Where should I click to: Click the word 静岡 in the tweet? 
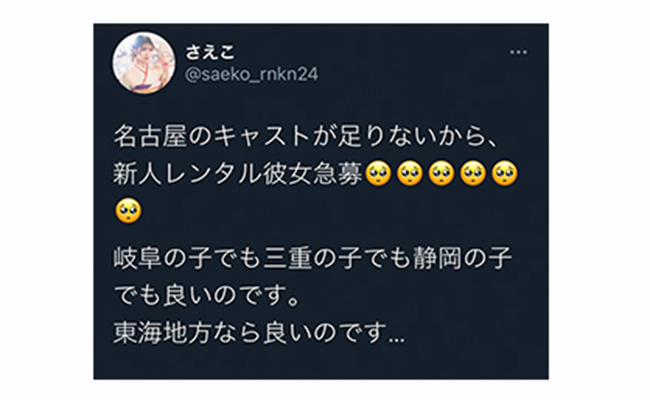coord(437,257)
